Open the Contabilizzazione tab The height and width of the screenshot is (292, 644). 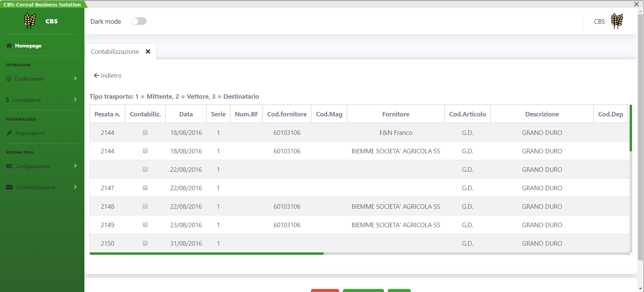coord(115,52)
